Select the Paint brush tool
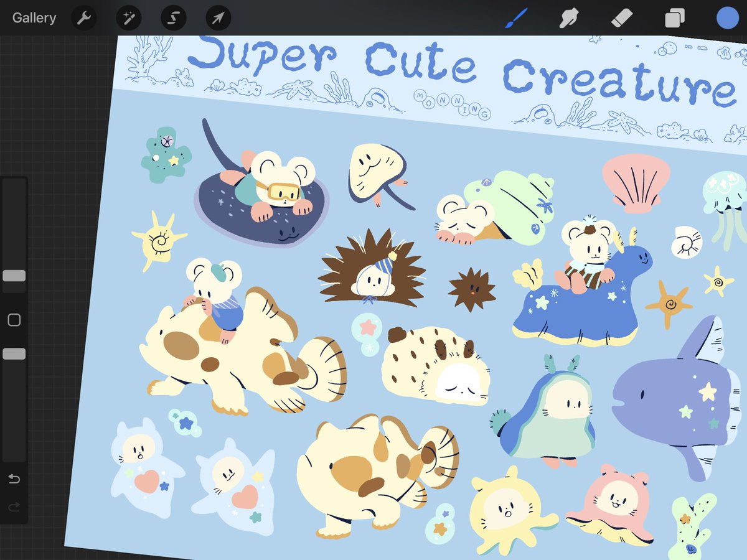The width and height of the screenshot is (747, 560). click(x=516, y=18)
